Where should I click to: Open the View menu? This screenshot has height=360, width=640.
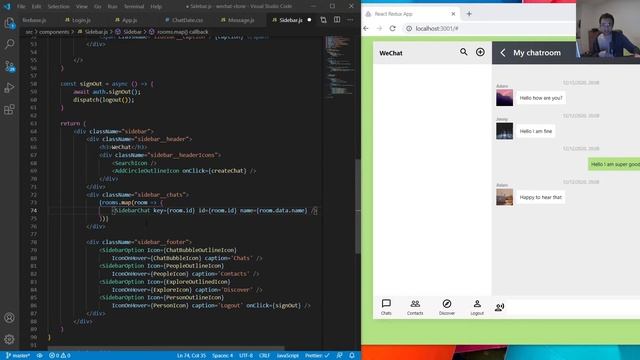click(x=82, y=7)
